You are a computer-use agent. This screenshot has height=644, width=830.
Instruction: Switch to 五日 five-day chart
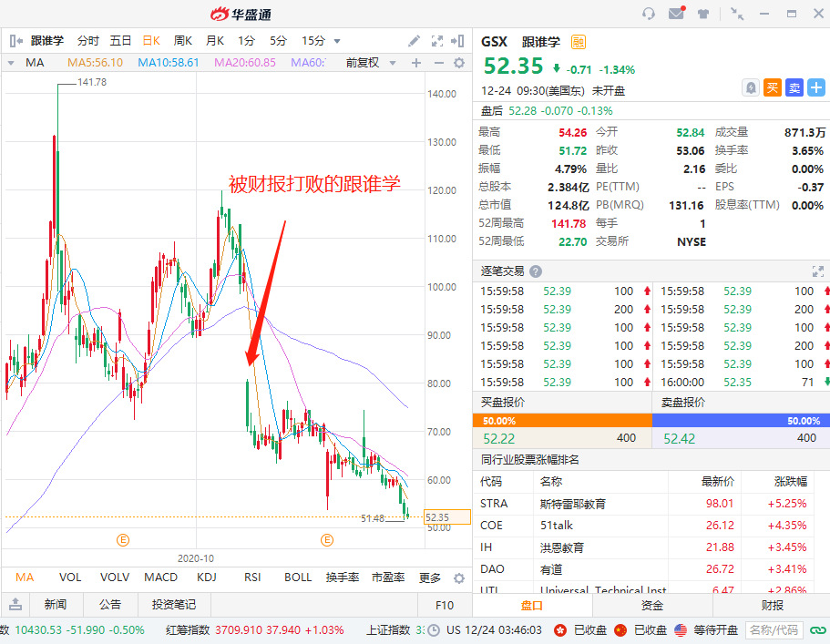click(120, 41)
